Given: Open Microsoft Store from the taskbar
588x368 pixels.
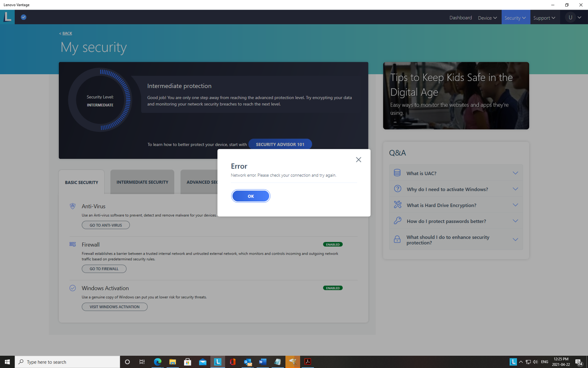Looking at the screenshot, I should [188, 362].
